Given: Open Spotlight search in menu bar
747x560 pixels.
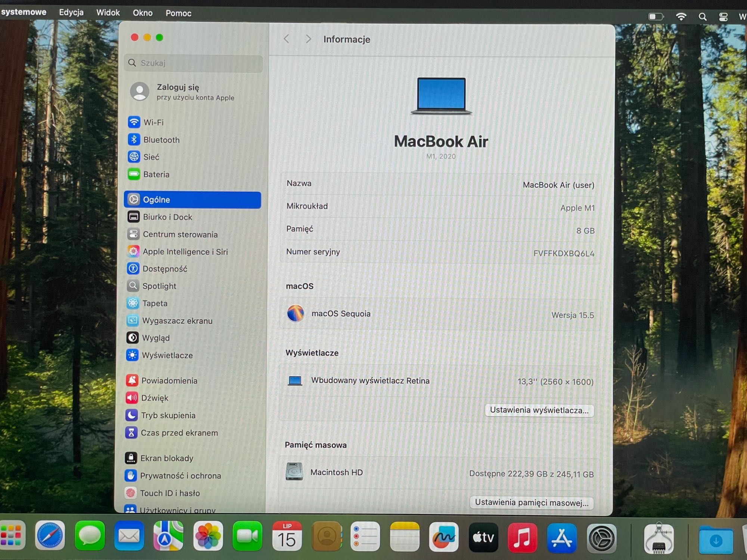Looking at the screenshot, I should pyautogui.click(x=702, y=17).
